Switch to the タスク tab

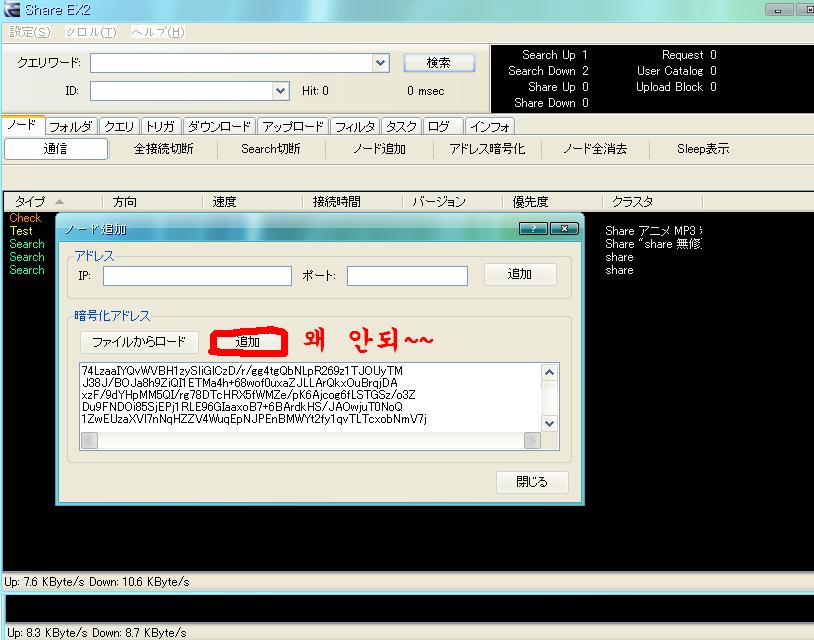[401, 127]
